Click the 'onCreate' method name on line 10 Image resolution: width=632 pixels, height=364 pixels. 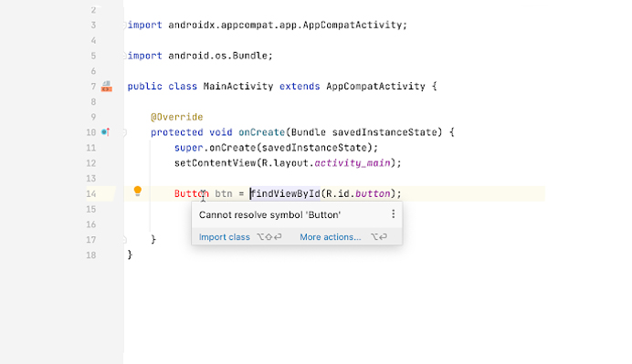coord(261,132)
